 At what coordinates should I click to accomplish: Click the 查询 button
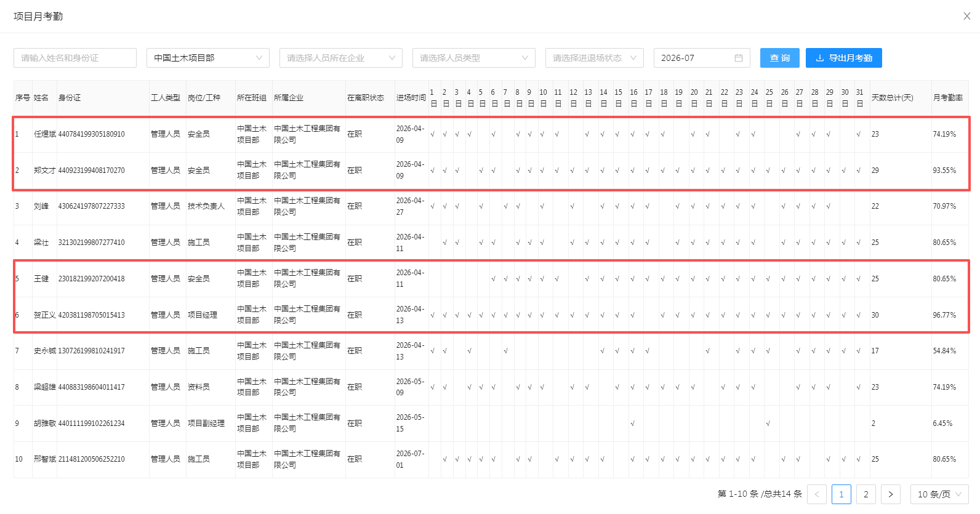[780, 58]
